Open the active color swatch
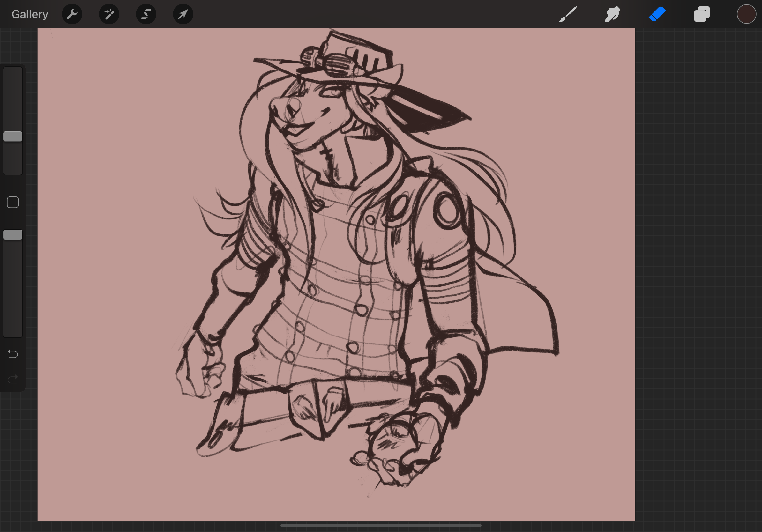The height and width of the screenshot is (532, 762). click(746, 14)
